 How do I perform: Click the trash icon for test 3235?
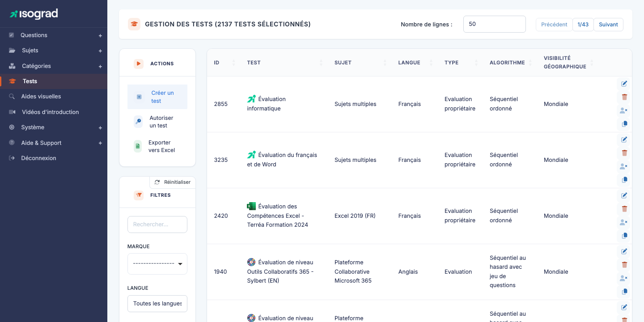624,153
